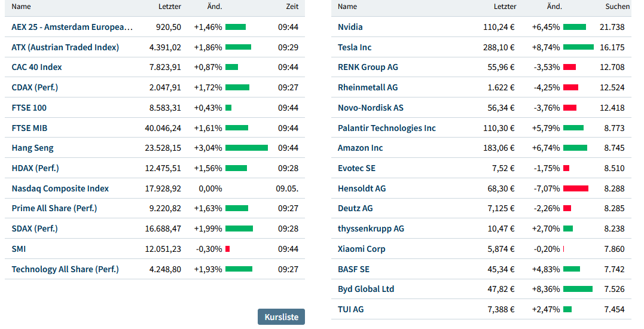Image resolution: width=644 pixels, height=329 pixels.
Task: Click Hang Seng green change bar
Action: (246, 148)
